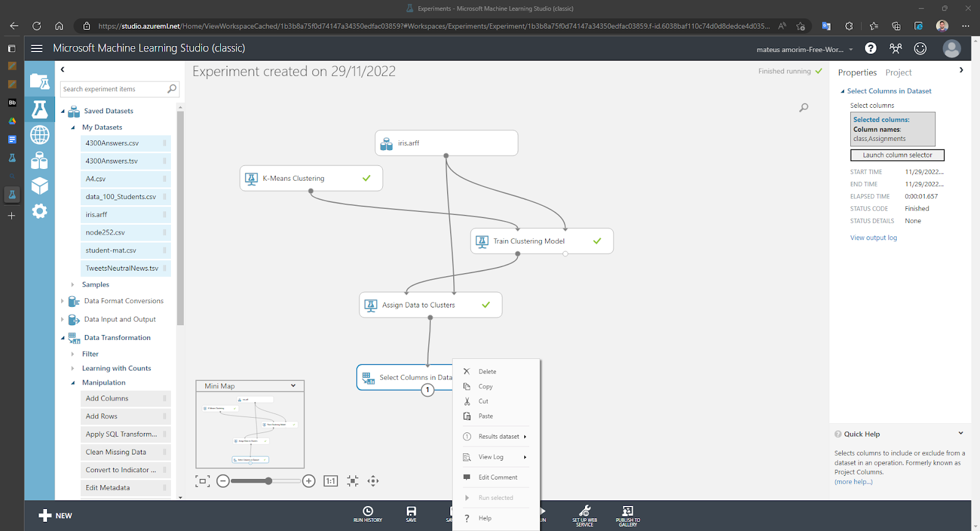This screenshot has height=531, width=980.
Task: Collapse the Manipulation subcategory
Action: point(73,383)
